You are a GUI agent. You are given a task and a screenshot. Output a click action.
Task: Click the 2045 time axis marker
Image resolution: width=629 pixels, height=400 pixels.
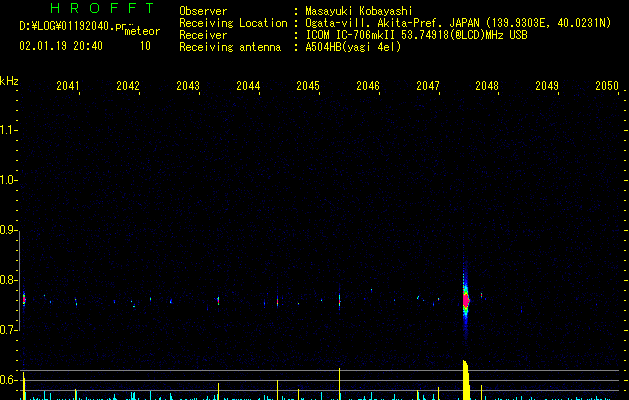click(308, 86)
